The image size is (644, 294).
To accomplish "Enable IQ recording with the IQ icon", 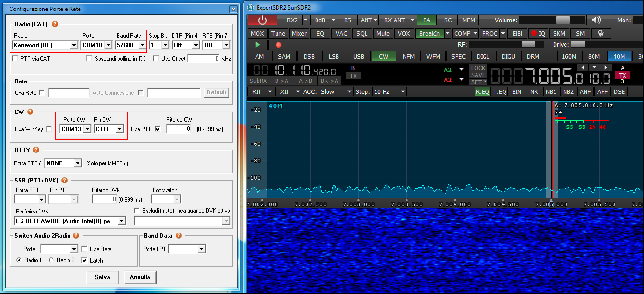I will tap(538, 33).
